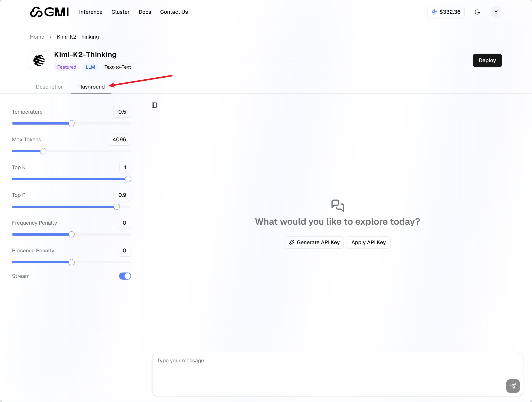
Task: Click the Presence Penalty slider handle
Action: coord(72,262)
